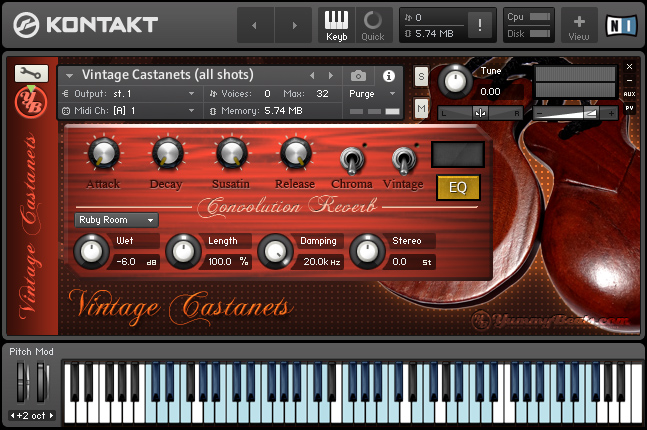This screenshot has width=647, height=430.
Task: Open the instrument menu arrow beside Vintage Castanets
Action: (x=69, y=76)
